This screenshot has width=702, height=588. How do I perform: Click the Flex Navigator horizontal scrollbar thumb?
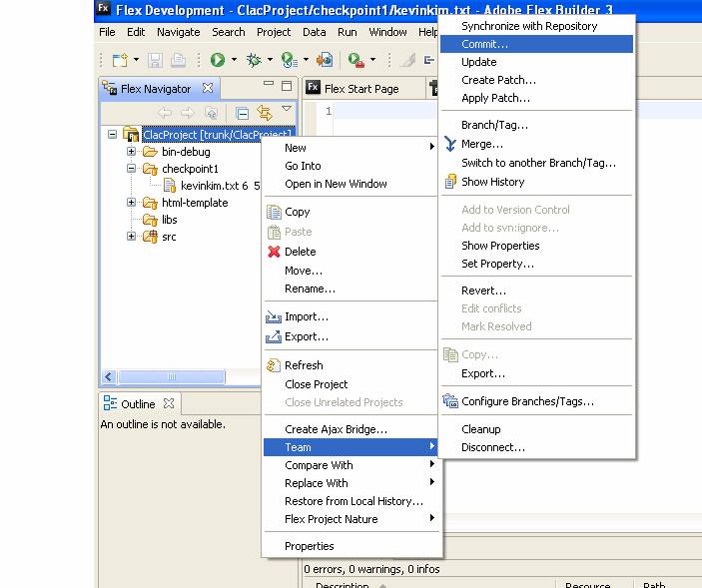coord(171,376)
